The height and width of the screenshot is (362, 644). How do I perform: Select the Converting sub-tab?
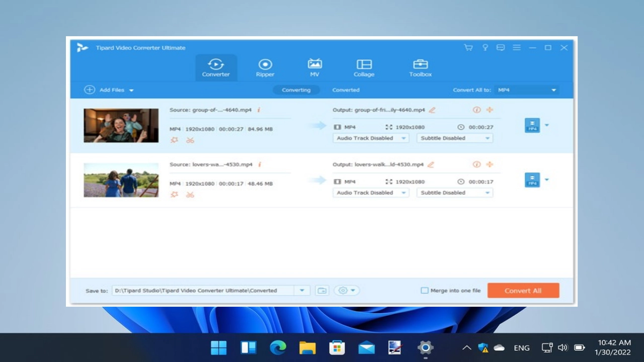point(296,90)
